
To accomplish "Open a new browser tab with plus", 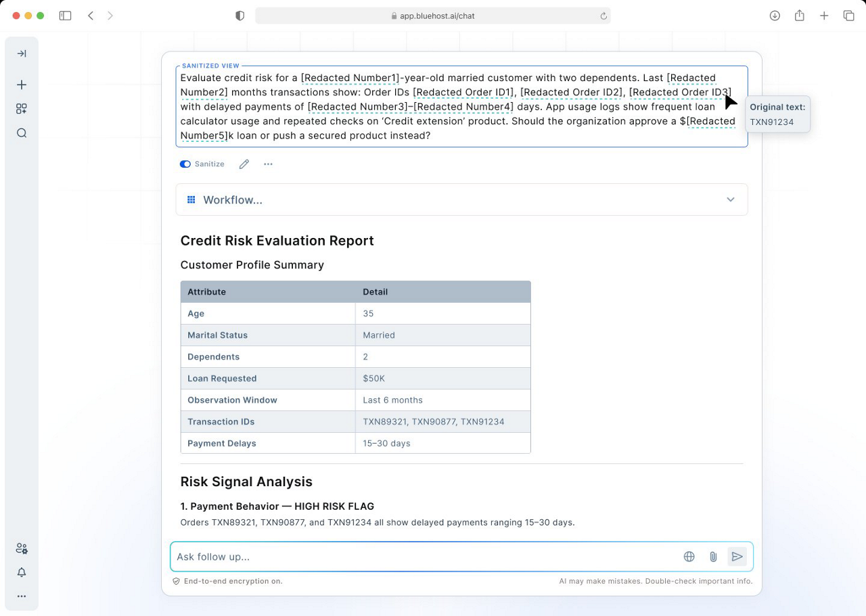I will [824, 16].
